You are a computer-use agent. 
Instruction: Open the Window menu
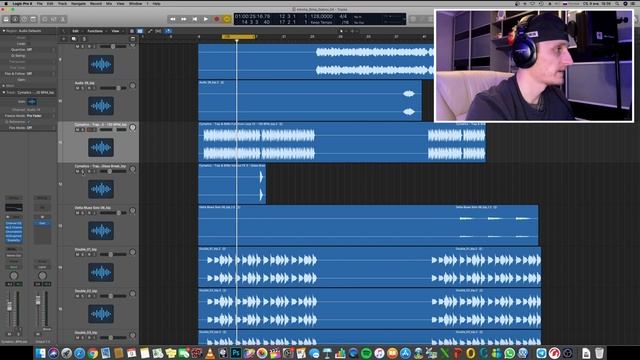coord(136,4)
